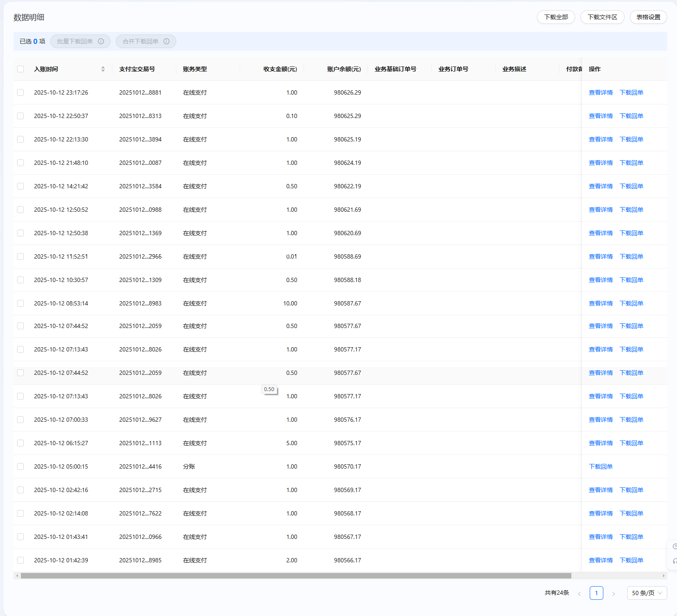Open the 50 条/页 page size dropdown

[x=646, y=593]
